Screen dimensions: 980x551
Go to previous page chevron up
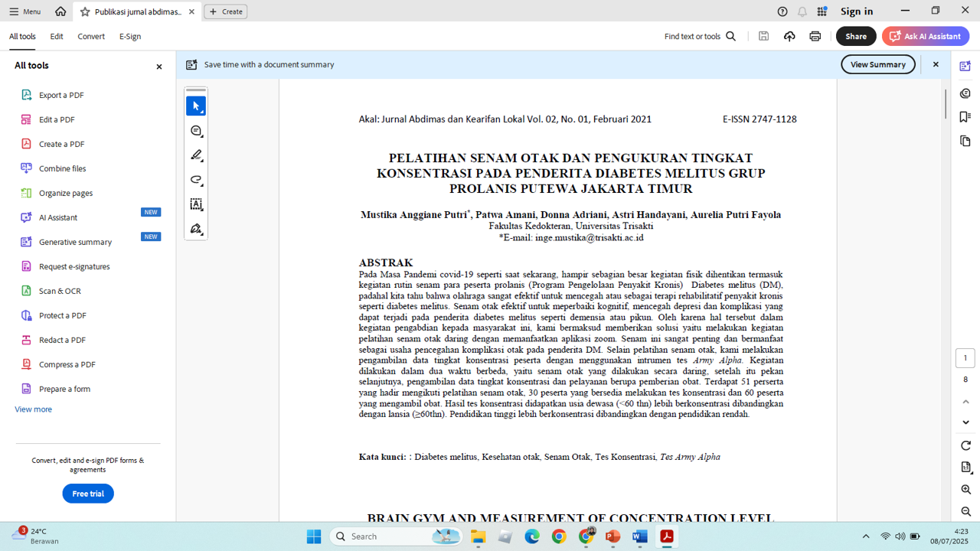[x=965, y=402]
